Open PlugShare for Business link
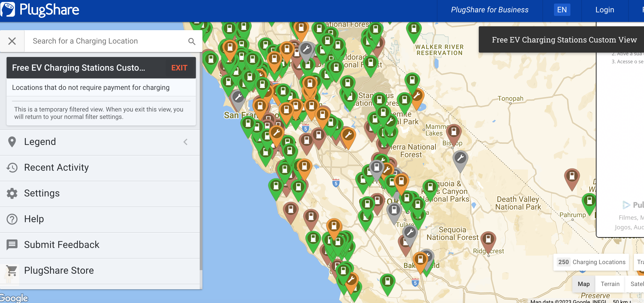Screen dimensions: 644x303 (490, 10)
